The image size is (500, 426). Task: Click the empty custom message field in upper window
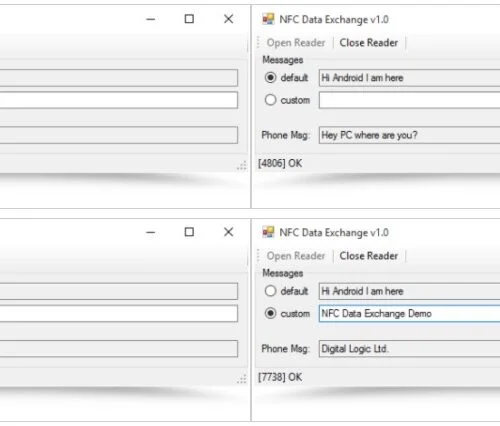click(409, 100)
